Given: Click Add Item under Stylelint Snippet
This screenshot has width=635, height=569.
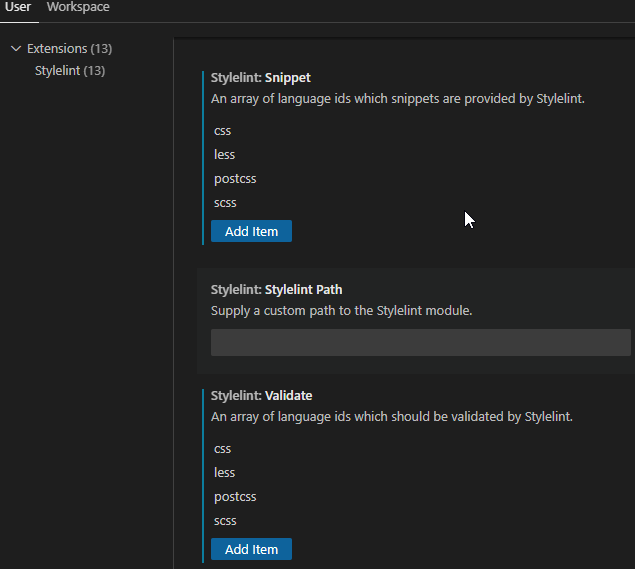Looking at the screenshot, I should coord(251,231).
